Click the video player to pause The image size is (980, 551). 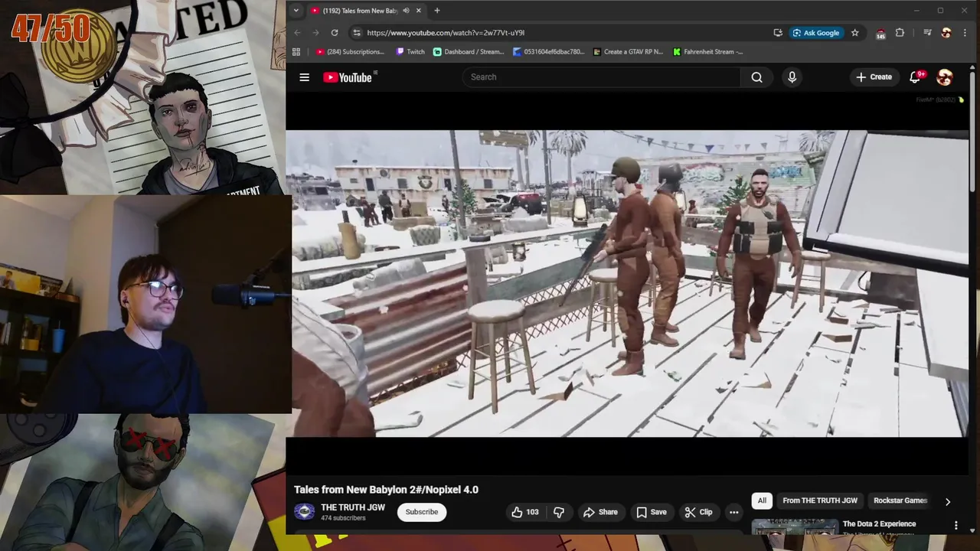(627, 283)
